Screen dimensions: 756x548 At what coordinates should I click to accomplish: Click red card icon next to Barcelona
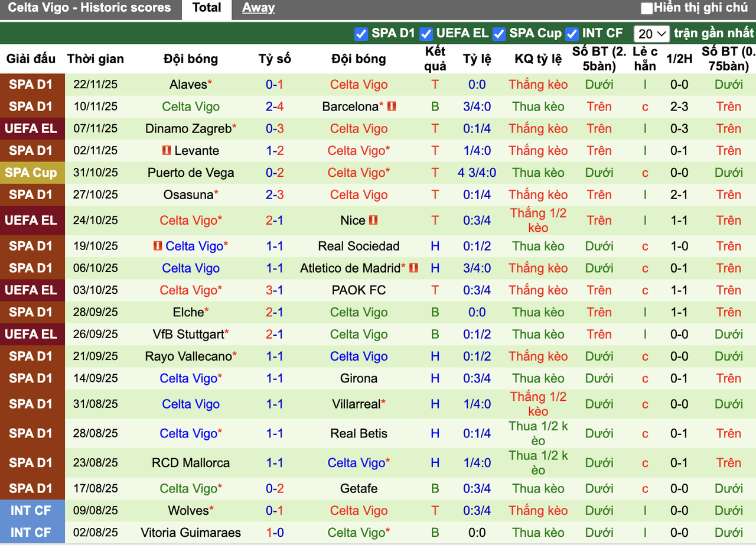tap(392, 107)
